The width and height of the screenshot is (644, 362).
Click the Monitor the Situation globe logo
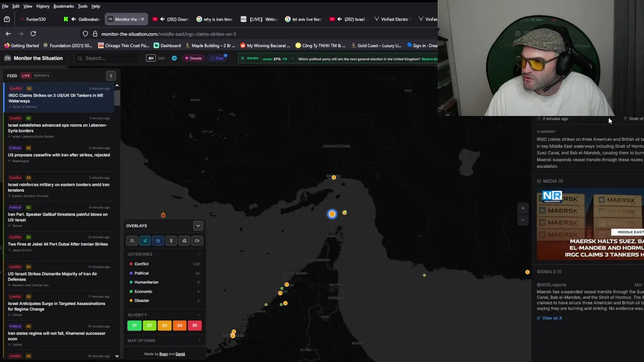(8, 58)
